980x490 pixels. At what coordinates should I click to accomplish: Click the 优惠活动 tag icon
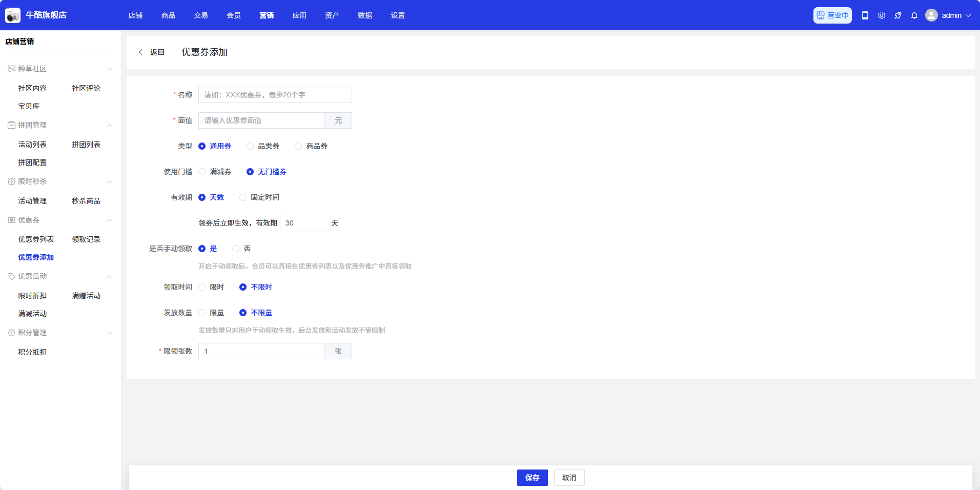(11, 276)
